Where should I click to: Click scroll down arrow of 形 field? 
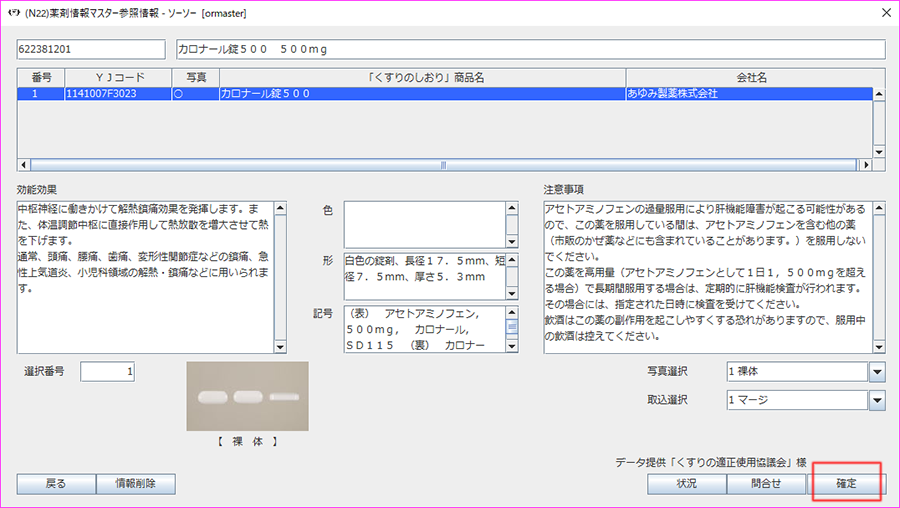tap(512, 294)
